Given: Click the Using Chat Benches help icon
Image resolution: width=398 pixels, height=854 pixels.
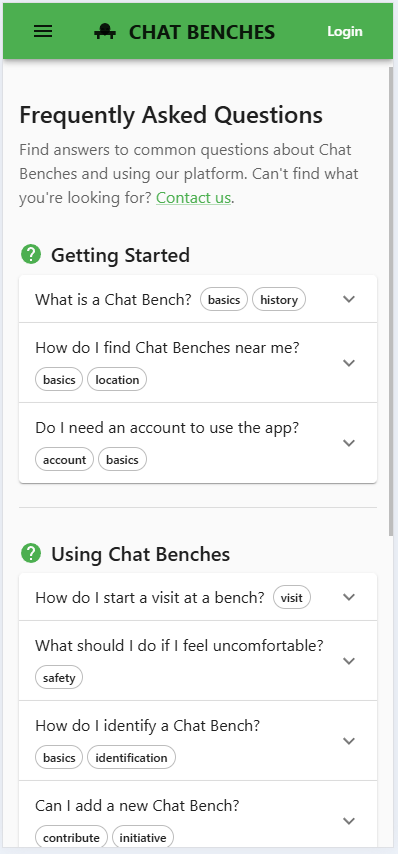Looking at the screenshot, I should [x=31, y=553].
